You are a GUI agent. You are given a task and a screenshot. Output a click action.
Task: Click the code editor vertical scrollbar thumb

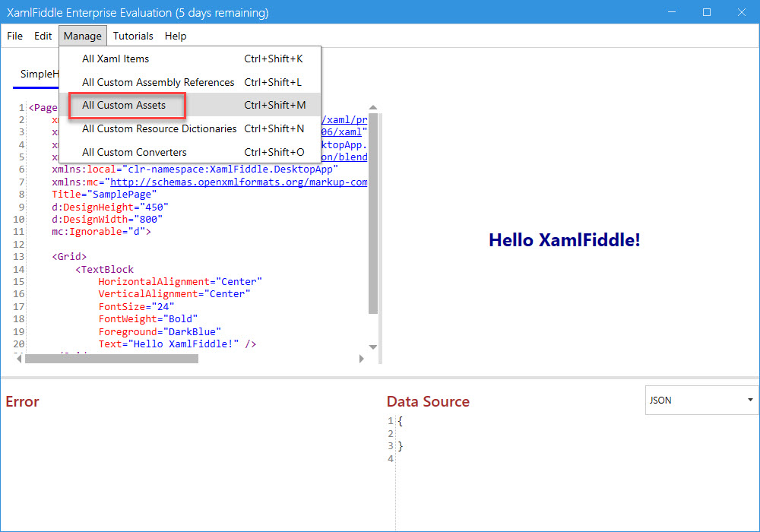click(372, 214)
